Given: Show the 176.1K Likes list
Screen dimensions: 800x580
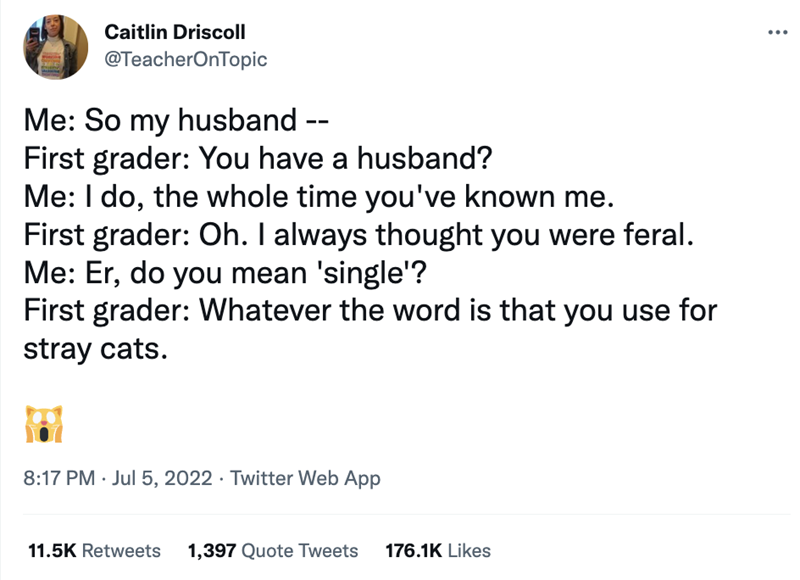Looking at the screenshot, I should click(x=437, y=550).
